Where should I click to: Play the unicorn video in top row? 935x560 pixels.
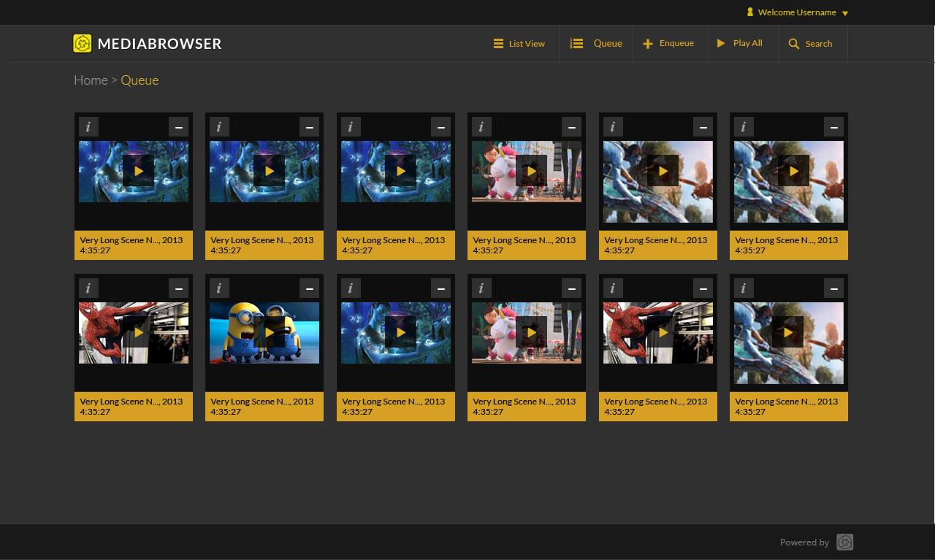coord(531,171)
